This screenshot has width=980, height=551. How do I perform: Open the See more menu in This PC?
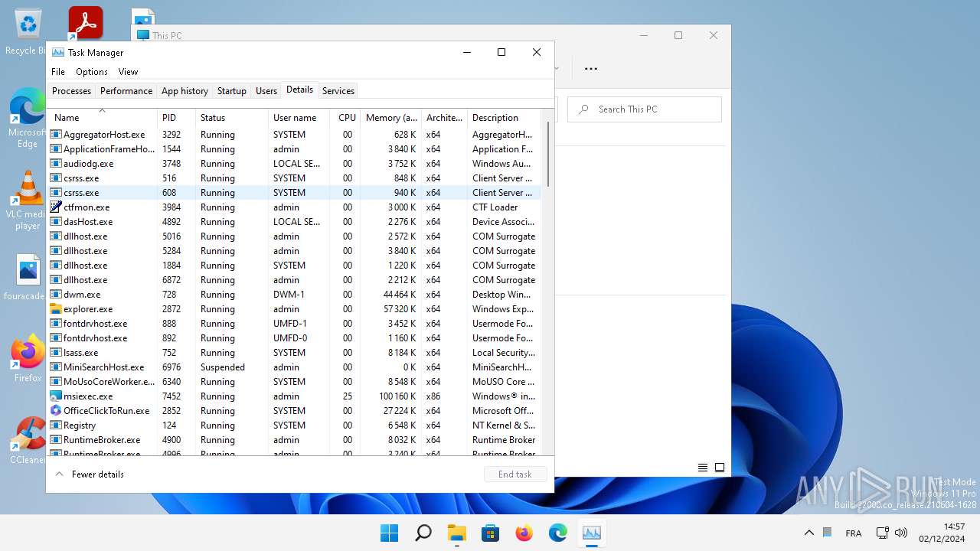[x=591, y=68]
